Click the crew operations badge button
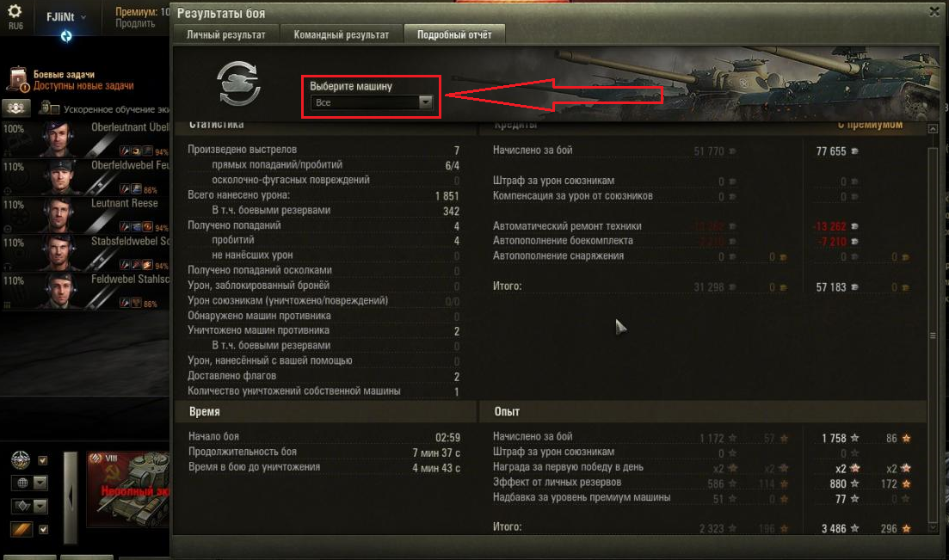 [x=15, y=108]
